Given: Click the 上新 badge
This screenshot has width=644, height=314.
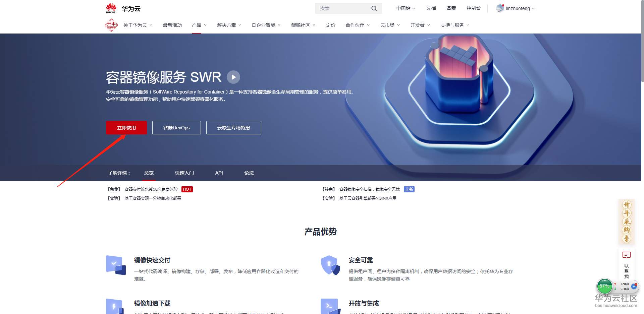Looking at the screenshot, I should click(x=409, y=189).
